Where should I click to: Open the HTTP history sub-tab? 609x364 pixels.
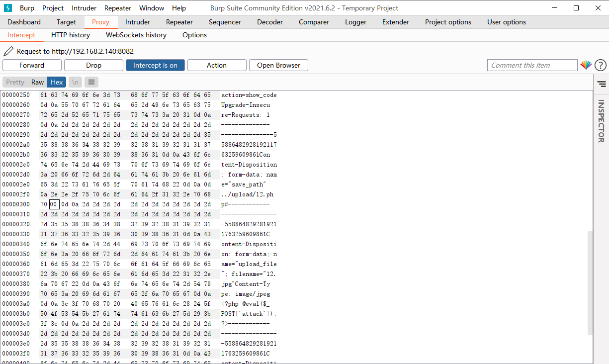tap(71, 35)
